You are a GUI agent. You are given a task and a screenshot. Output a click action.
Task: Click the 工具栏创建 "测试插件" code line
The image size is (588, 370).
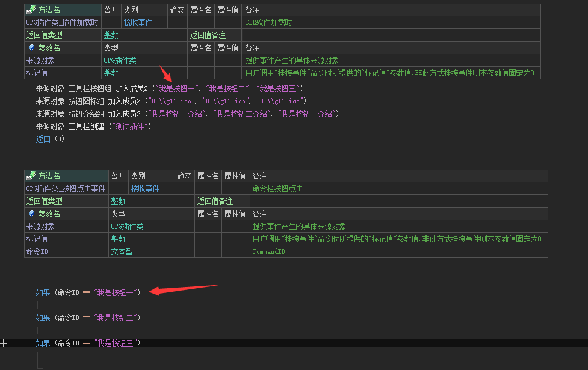coord(93,126)
